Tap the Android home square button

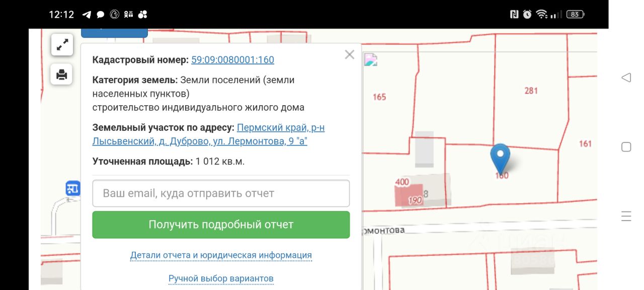pos(626,147)
